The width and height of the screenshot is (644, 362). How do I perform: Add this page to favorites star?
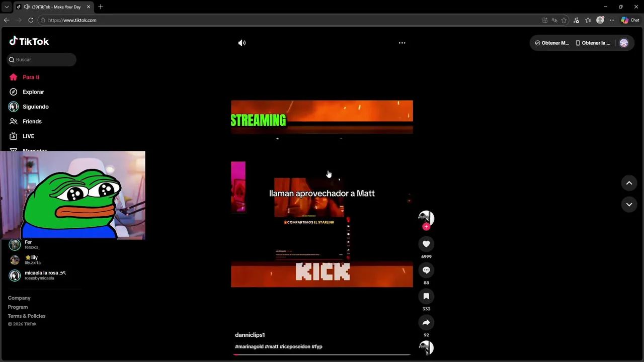point(564,20)
